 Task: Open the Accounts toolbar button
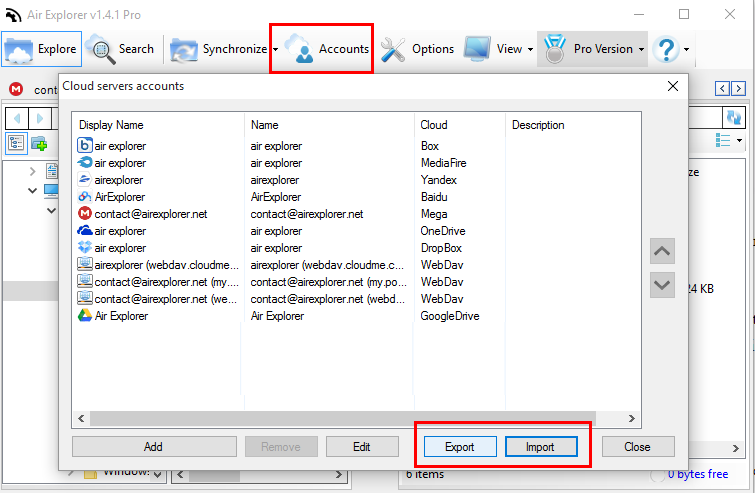tap(326, 49)
